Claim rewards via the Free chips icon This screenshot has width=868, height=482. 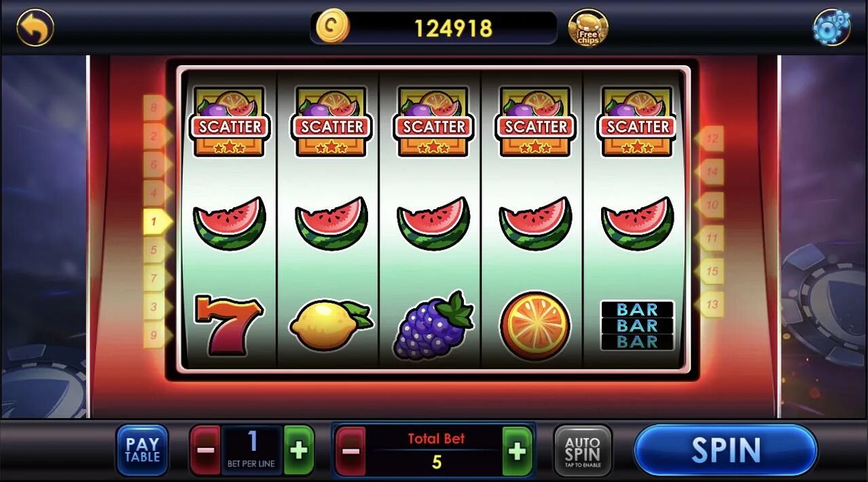[x=588, y=28]
